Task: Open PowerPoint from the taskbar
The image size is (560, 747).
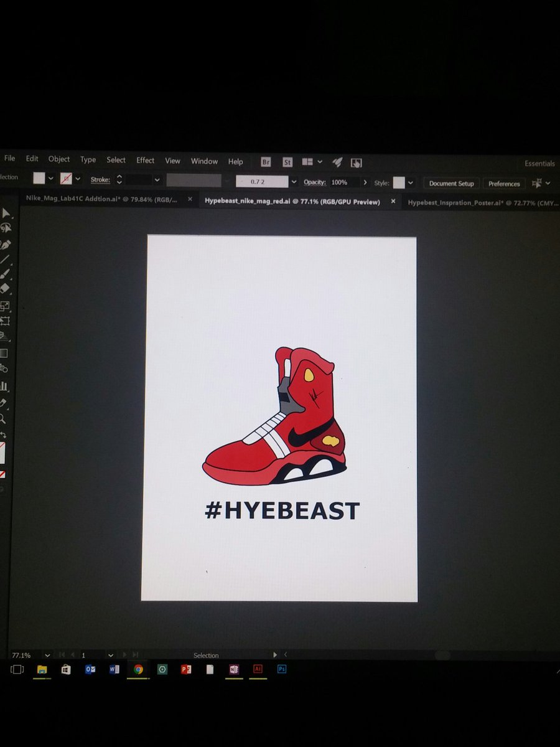Action: (x=185, y=669)
